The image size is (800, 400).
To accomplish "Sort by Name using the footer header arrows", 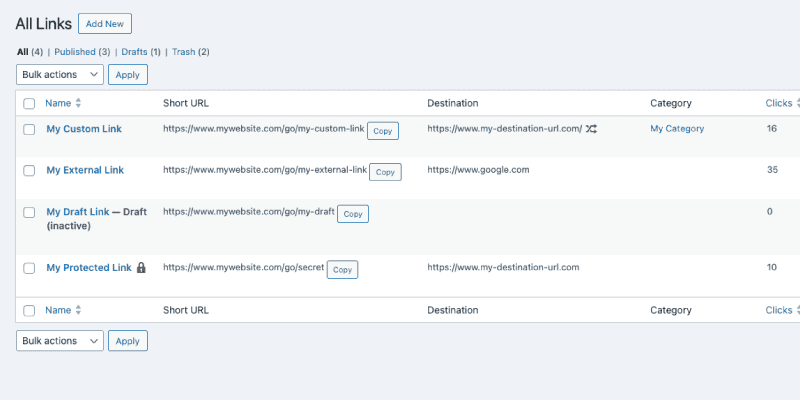I will pyautogui.click(x=78, y=310).
